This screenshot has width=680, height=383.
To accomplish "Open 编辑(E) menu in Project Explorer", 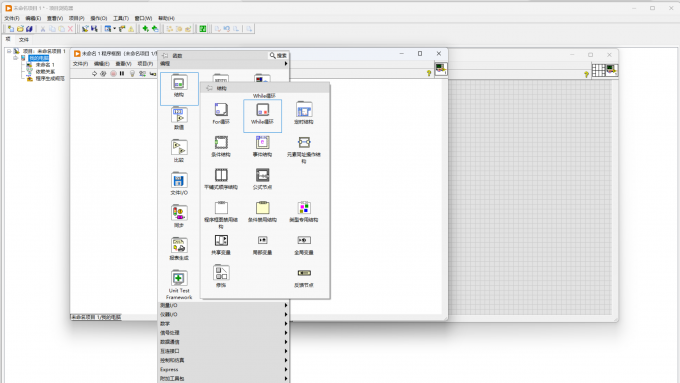I will (33, 18).
